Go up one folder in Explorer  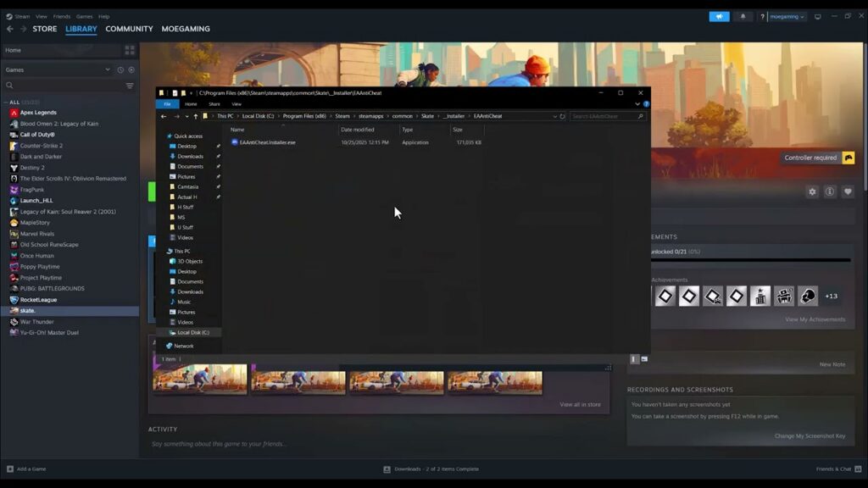pos(196,116)
